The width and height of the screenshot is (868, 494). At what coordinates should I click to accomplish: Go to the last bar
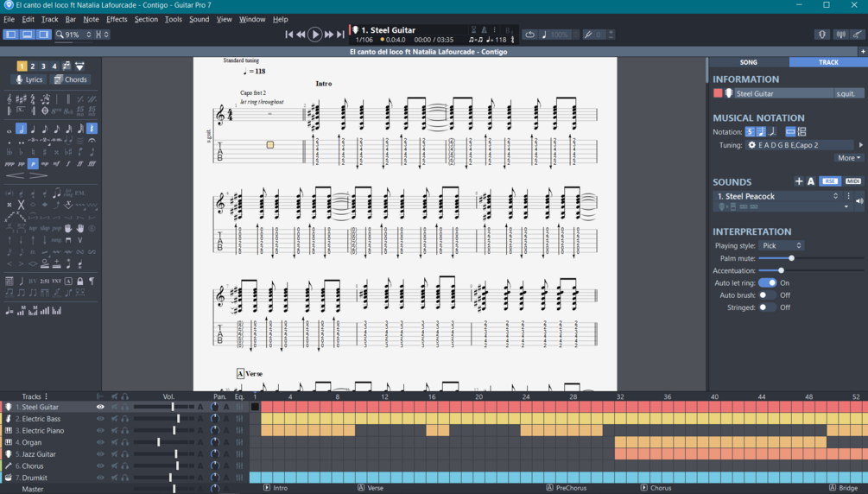(340, 35)
